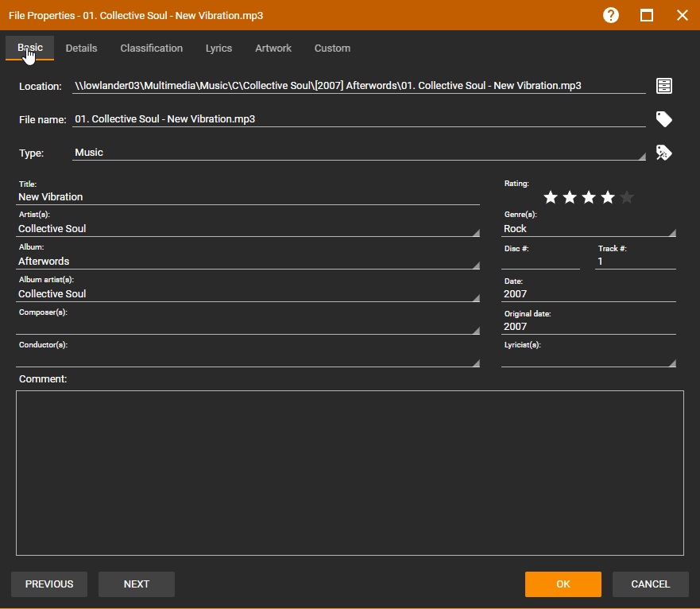Open the help question mark icon
700x609 pixels.
(611, 15)
